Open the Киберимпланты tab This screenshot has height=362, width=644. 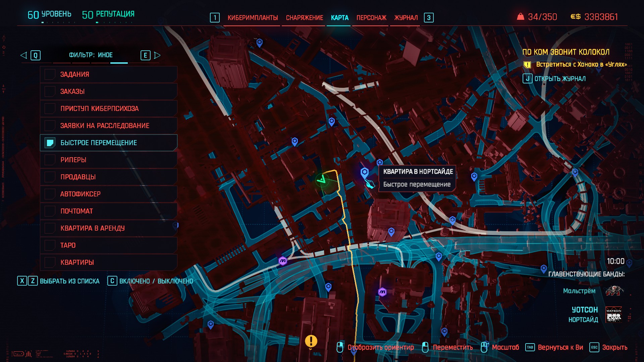click(x=253, y=18)
